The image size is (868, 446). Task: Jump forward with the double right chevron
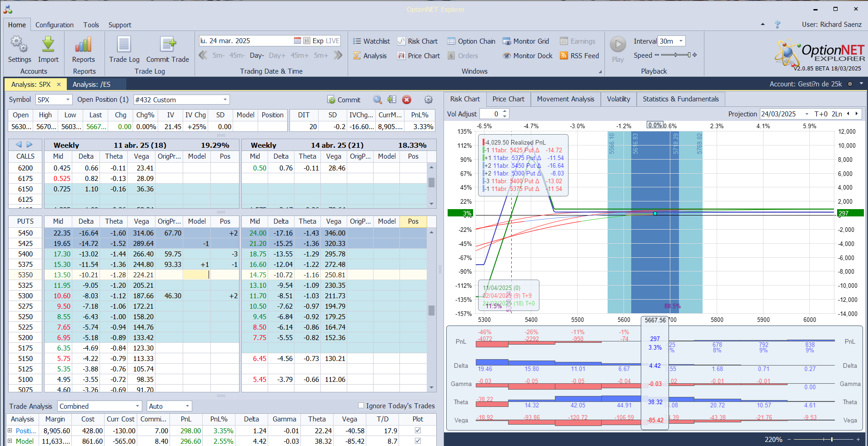338,55
